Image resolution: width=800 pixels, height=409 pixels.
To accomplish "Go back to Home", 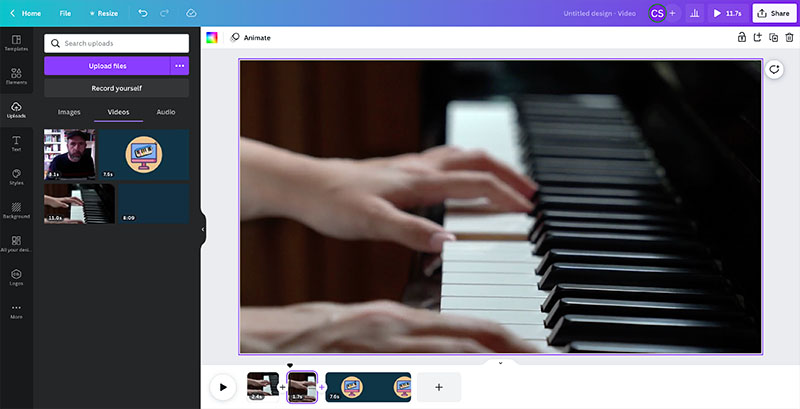I will coord(26,13).
